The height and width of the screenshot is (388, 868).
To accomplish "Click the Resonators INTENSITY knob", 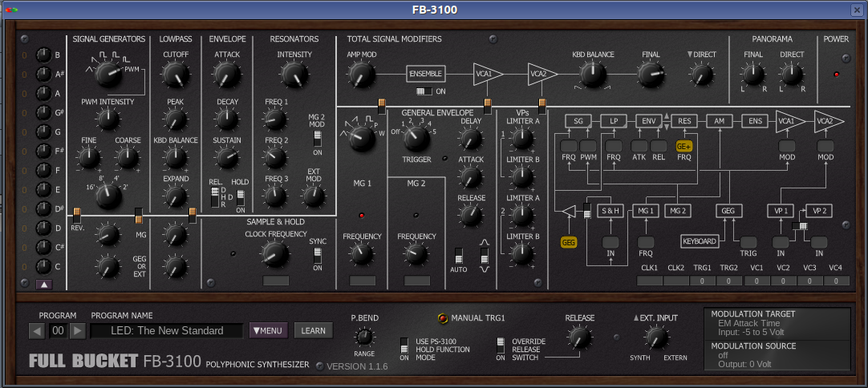I will [294, 75].
